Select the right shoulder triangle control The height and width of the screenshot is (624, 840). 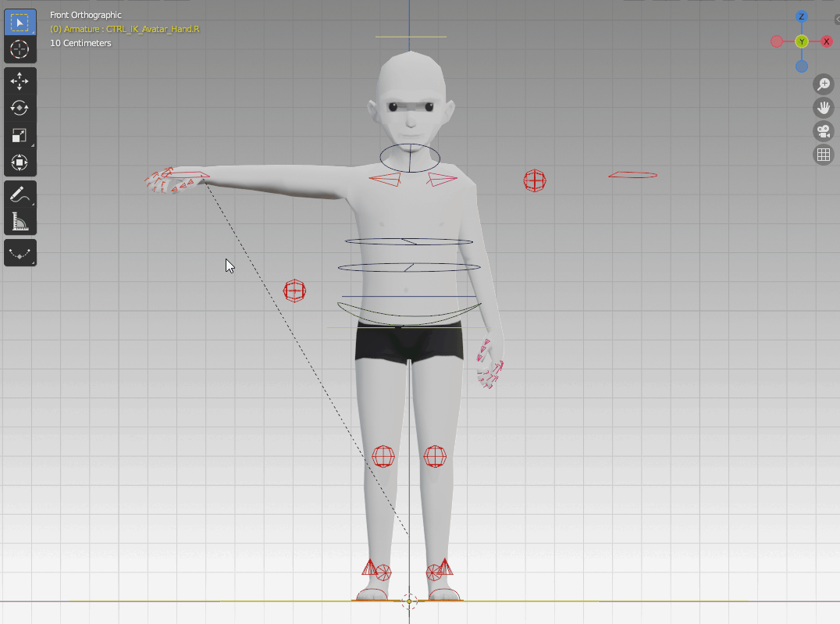(x=385, y=179)
